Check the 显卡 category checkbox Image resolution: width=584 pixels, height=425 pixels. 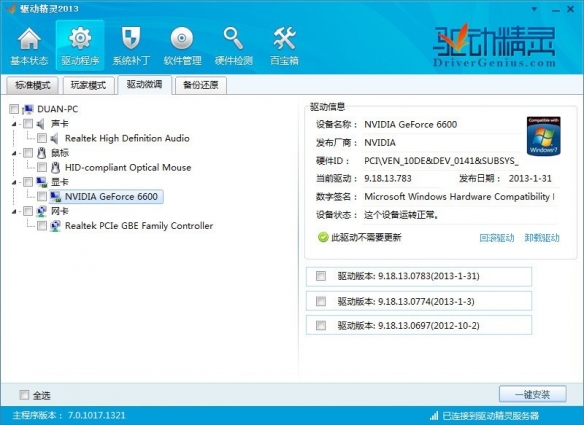28,182
